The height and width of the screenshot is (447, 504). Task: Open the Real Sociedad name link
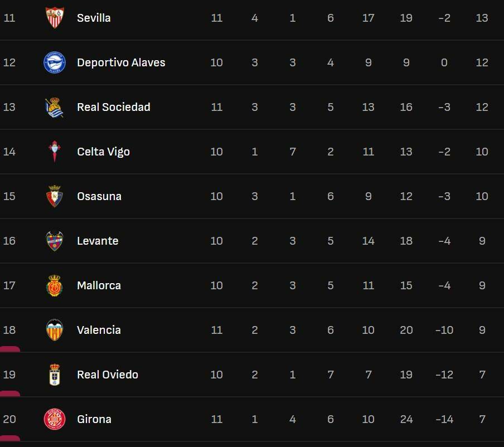coord(114,107)
